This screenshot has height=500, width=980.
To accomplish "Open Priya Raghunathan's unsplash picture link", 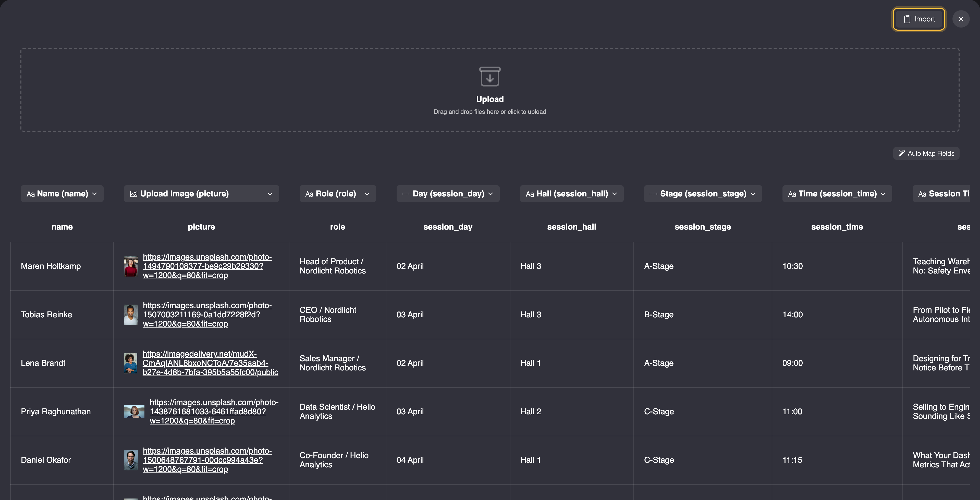I will coord(214,411).
